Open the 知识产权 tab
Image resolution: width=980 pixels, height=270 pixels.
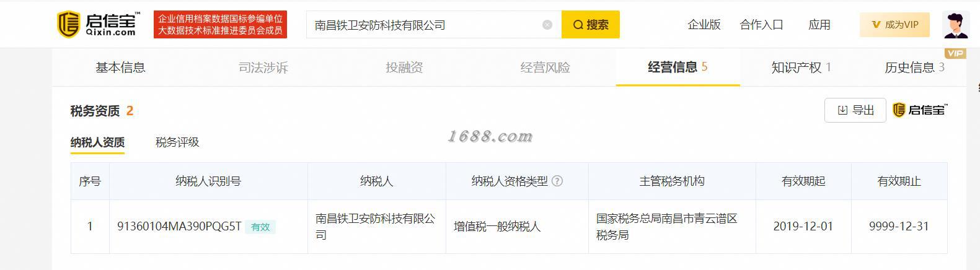[x=801, y=67]
